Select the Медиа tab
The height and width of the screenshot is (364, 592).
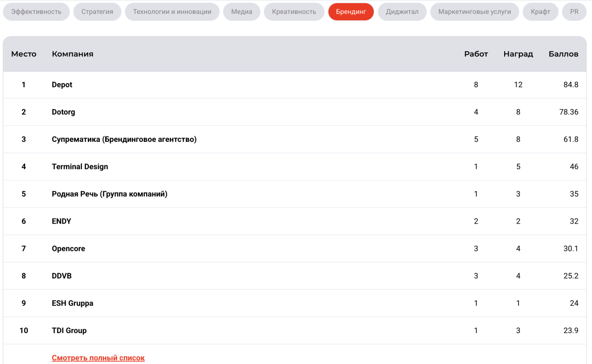pyautogui.click(x=241, y=12)
